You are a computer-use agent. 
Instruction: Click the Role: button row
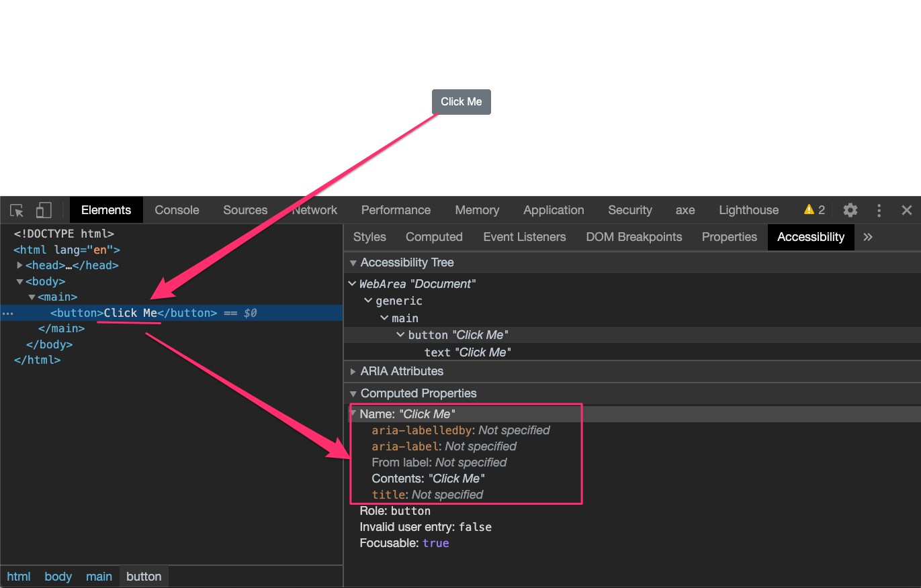point(395,511)
